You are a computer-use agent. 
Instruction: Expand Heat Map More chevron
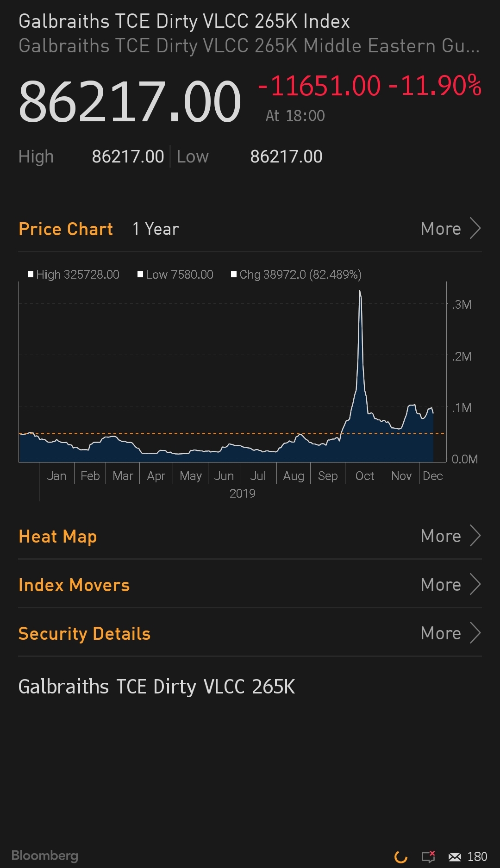(x=475, y=536)
